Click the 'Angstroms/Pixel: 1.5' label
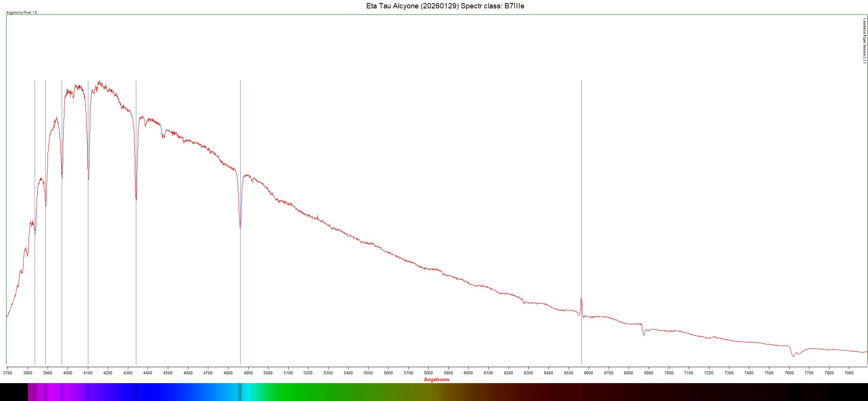This screenshot has width=868, height=401. click(22, 13)
